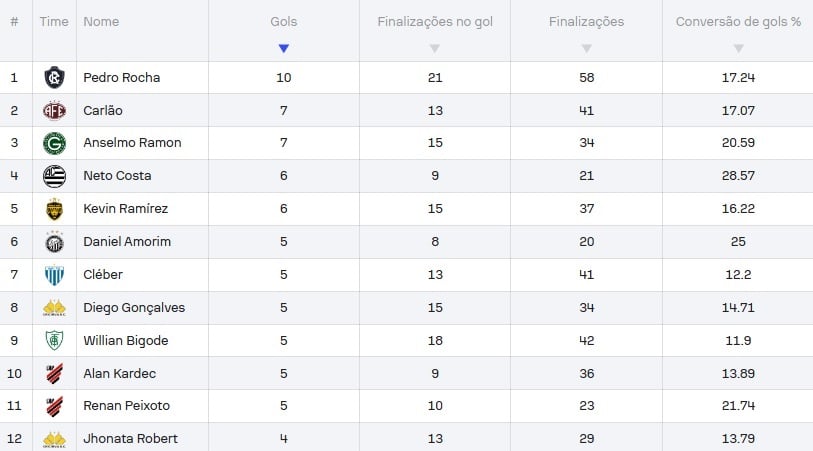Sort by Gols using the blue arrow
The image size is (813, 451).
tap(284, 48)
